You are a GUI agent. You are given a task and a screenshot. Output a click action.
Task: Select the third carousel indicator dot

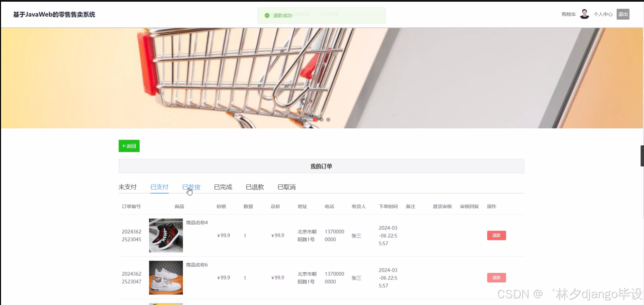[x=328, y=119]
